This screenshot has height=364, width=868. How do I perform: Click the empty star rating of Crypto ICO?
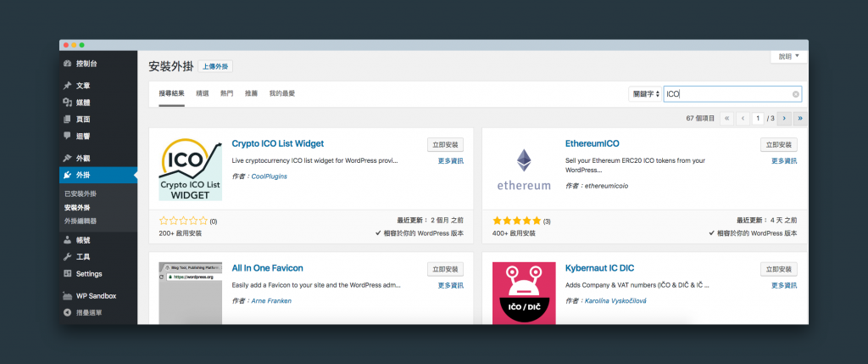[183, 221]
